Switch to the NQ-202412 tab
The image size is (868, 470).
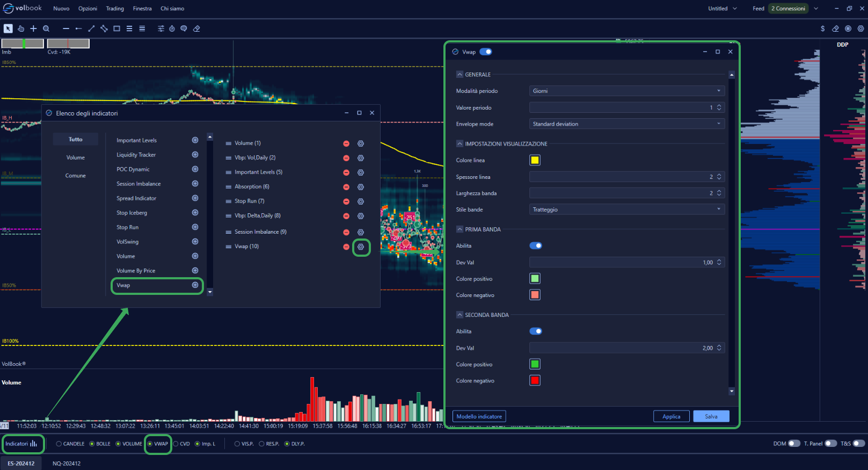click(x=67, y=463)
